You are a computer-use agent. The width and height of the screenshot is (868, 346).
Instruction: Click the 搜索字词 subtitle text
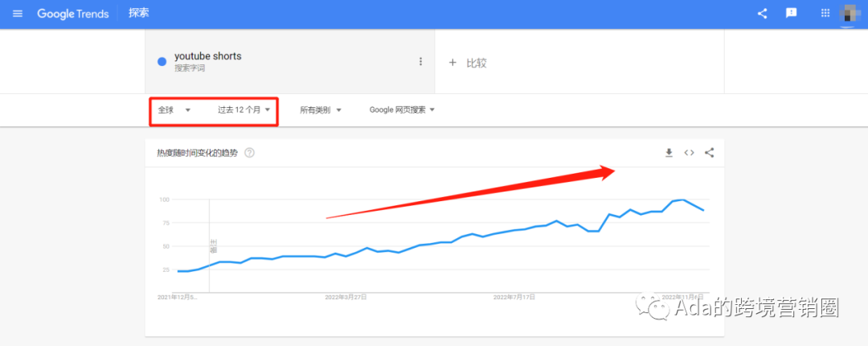coord(188,68)
